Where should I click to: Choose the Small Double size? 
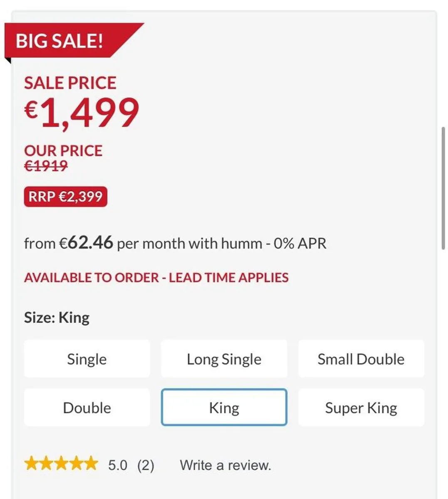click(x=361, y=359)
